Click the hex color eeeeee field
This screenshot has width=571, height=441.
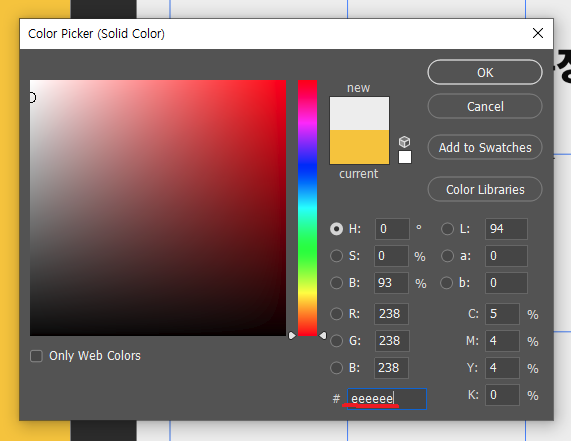tap(387, 399)
